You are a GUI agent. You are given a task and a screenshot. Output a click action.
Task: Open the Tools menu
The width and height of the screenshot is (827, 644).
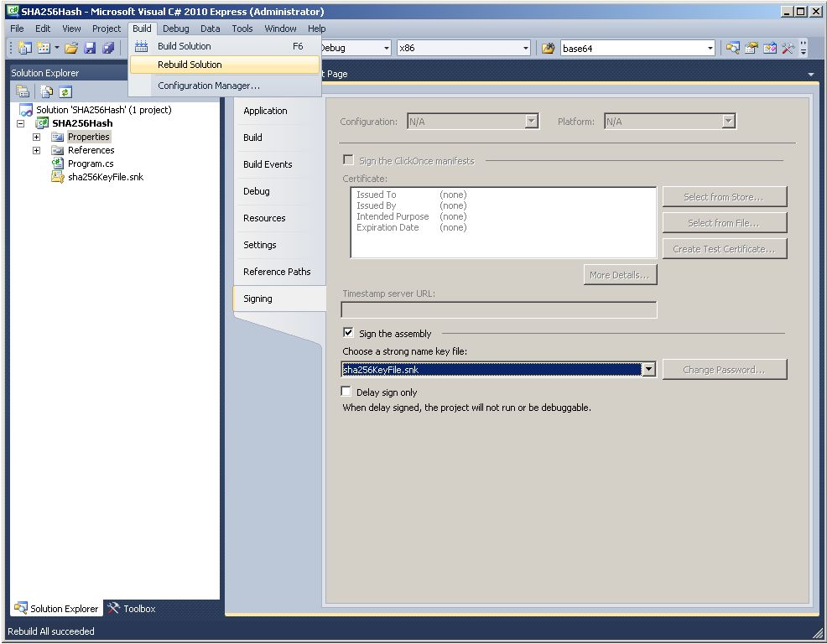tap(242, 29)
